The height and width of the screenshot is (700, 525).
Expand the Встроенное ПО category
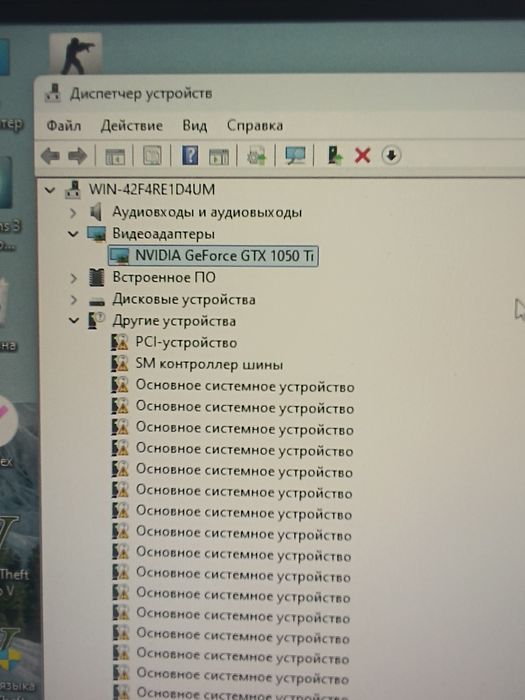click(74, 278)
